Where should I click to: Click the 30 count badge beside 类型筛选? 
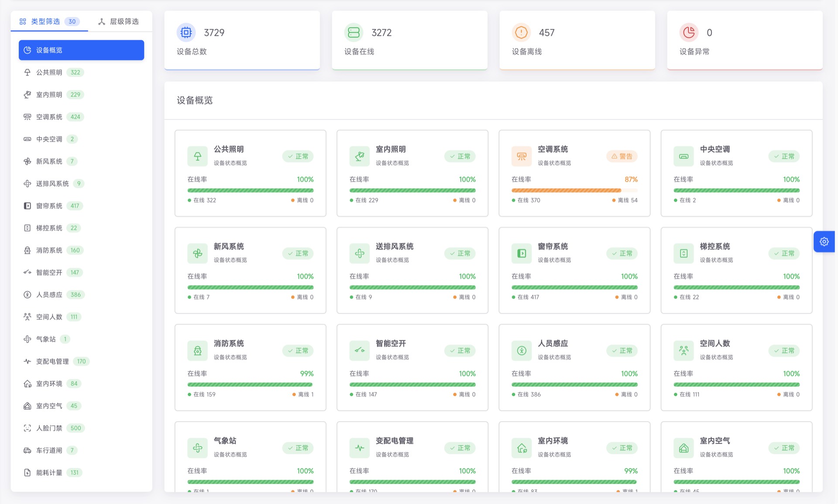pyautogui.click(x=72, y=21)
